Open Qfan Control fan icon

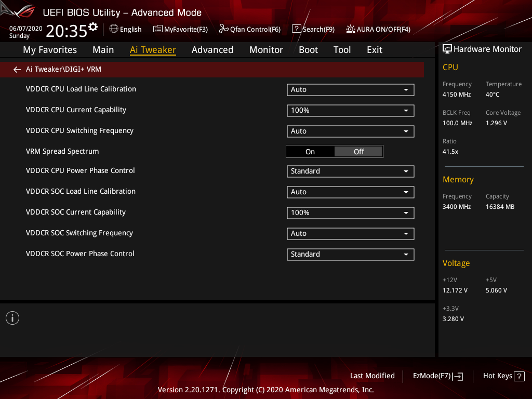click(223, 29)
